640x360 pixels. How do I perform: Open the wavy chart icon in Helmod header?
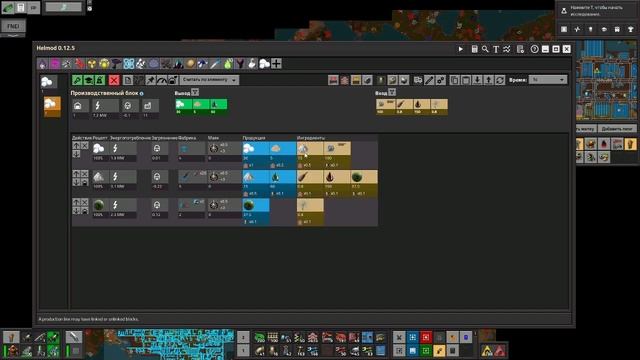507,49
